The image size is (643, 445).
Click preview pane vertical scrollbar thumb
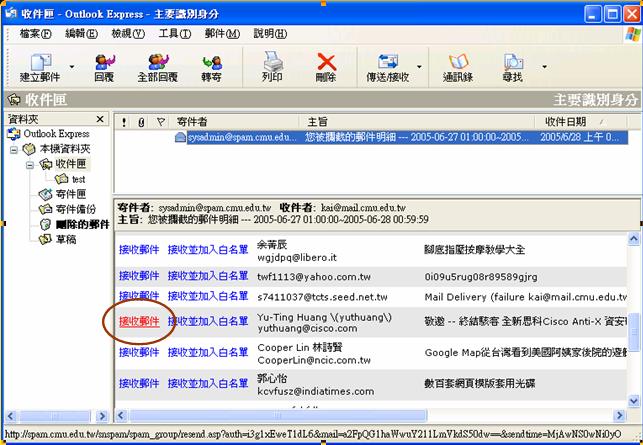point(634,332)
